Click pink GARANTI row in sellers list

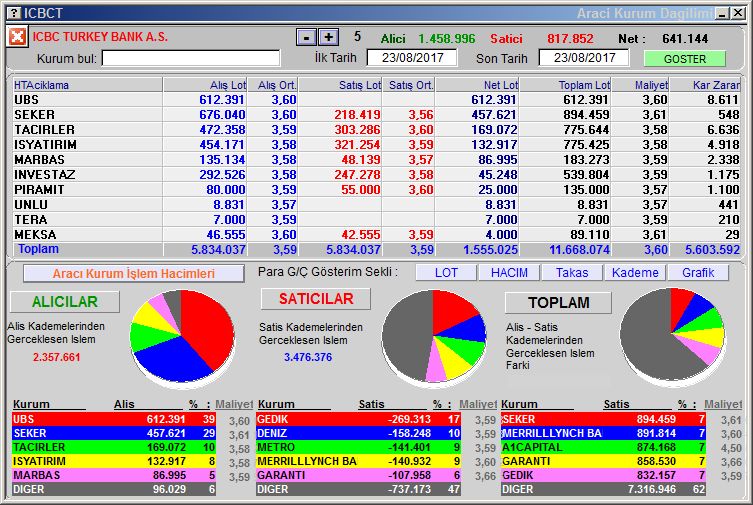point(358,475)
